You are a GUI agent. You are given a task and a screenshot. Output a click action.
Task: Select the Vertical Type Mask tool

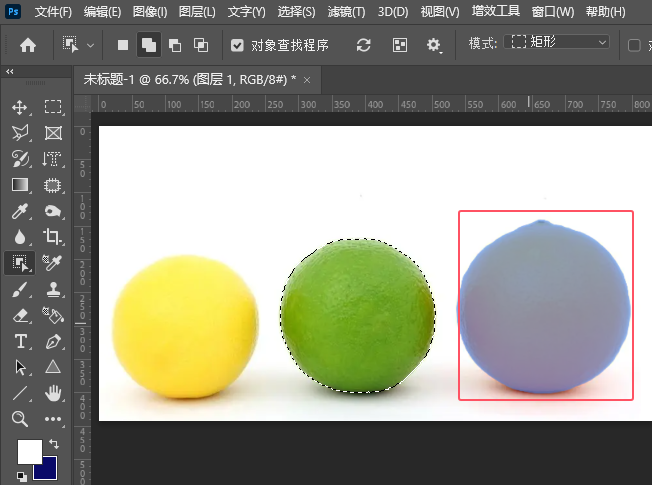click(52, 159)
